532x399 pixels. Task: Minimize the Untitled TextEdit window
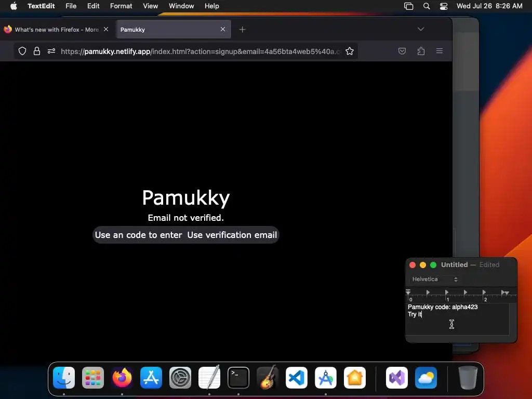click(423, 265)
